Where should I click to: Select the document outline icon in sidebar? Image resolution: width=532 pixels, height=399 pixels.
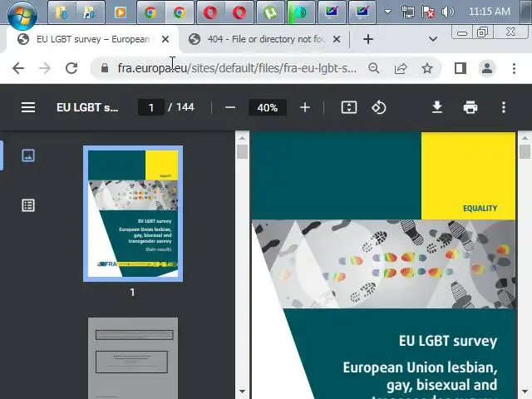point(28,205)
